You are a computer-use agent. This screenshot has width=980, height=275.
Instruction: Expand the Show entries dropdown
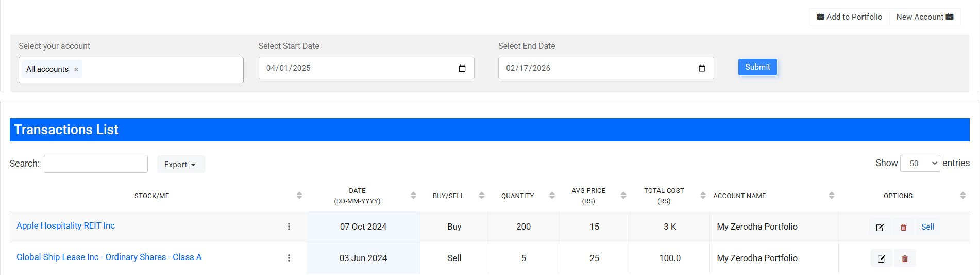click(920, 164)
